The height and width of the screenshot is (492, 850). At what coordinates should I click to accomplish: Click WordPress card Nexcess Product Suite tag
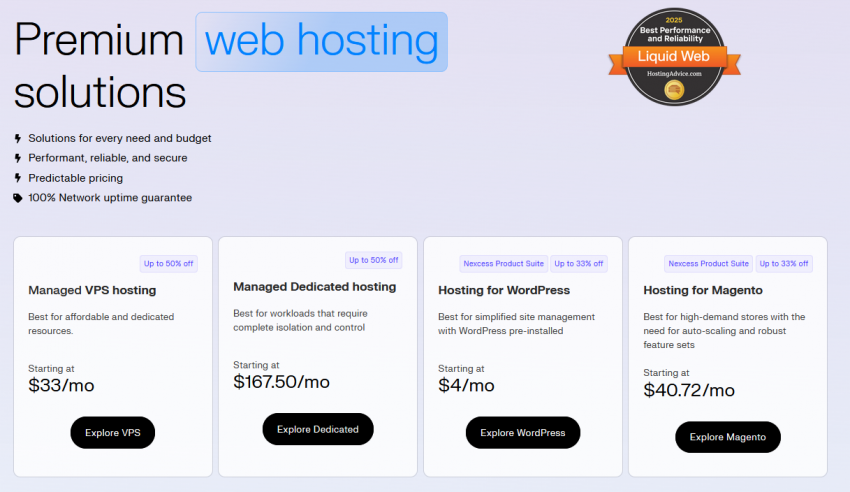pyautogui.click(x=502, y=264)
